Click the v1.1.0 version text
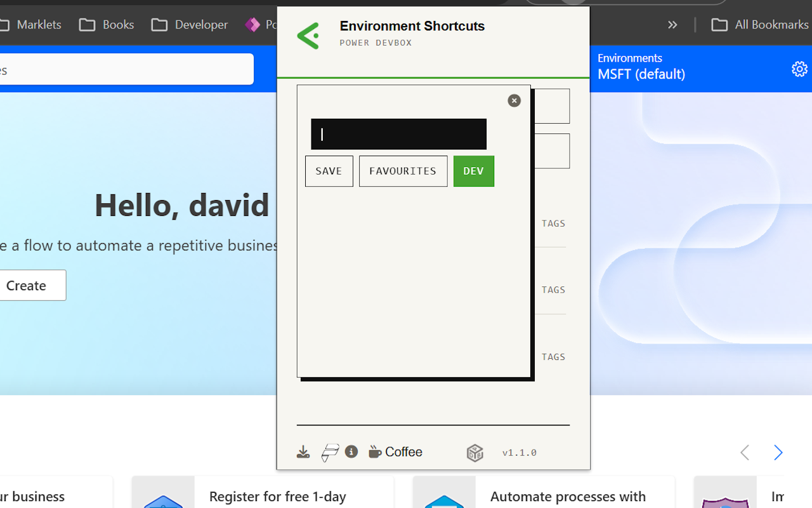Viewport: 812px width, 508px height. coord(520,453)
